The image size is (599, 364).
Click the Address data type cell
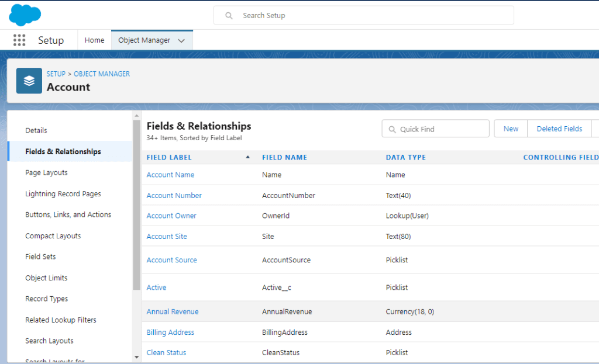point(399,332)
